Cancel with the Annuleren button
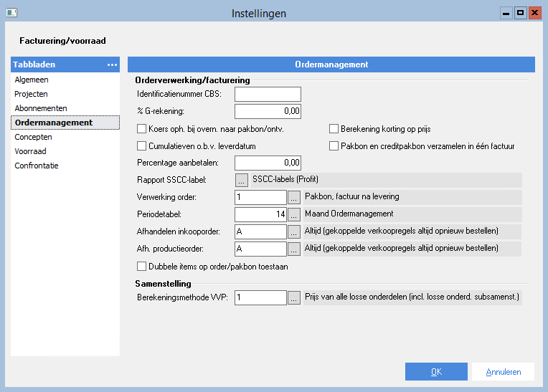Image resolution: width=548 pixels, height=392 pixels. (x=503, y=372)
